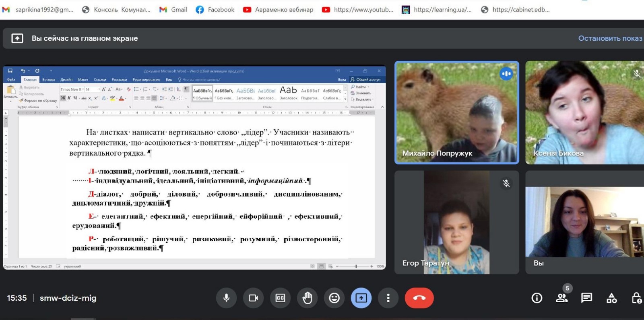
Task: Toggle closed captions CC button
Action: coord(281,298)
